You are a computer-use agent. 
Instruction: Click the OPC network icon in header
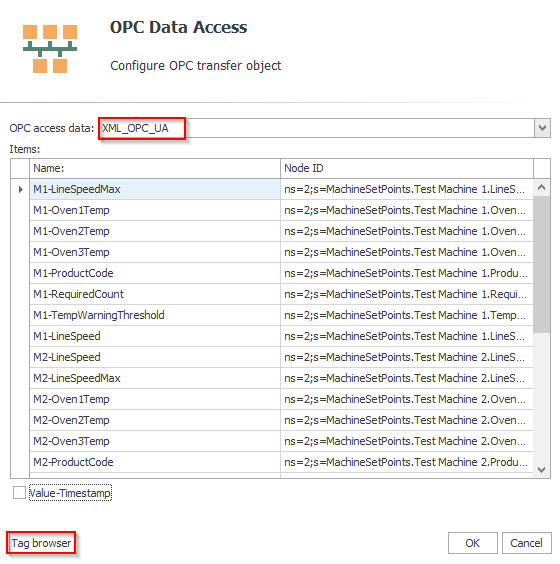click(50, 49)
